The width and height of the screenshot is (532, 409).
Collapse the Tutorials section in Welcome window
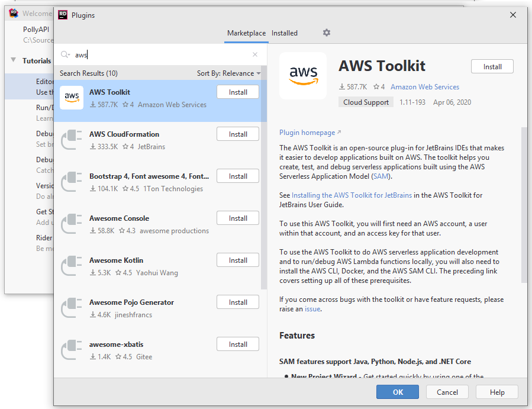coord(13,60)
